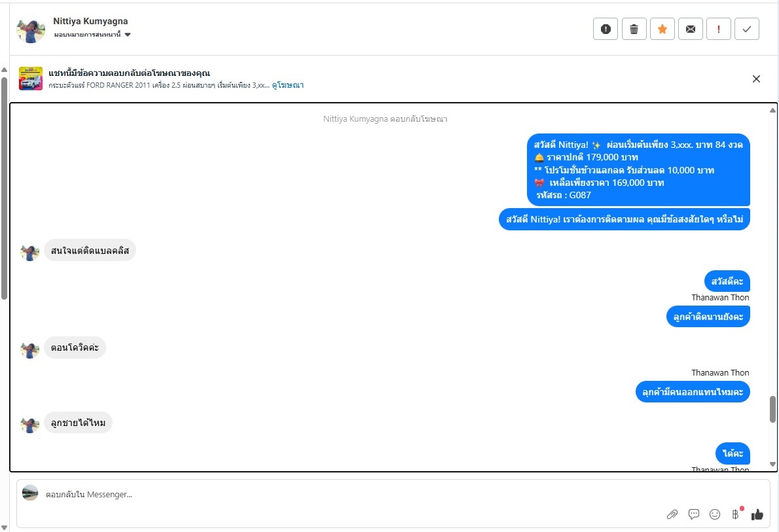Click the banner heading แชทนี้มีข้อความตอบกลับต่อโฆษณาของคุณ
Screen dimensions: 779x532
(129, 73)
